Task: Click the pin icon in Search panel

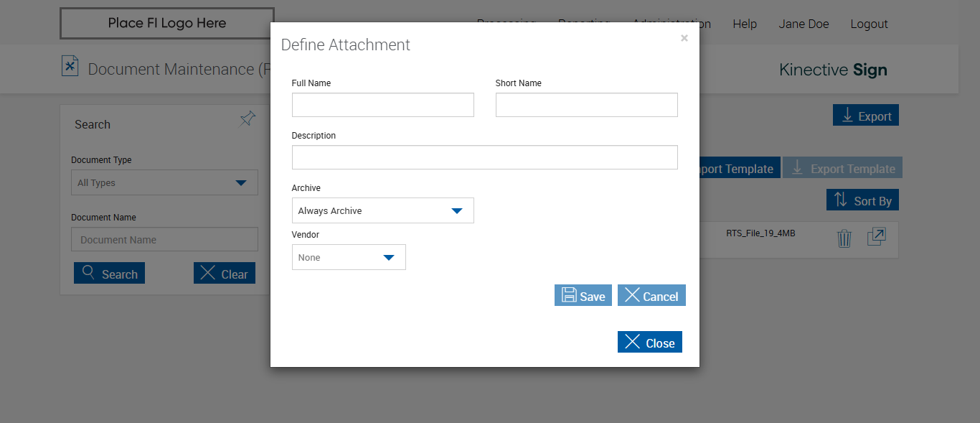Action: point(248,119)
